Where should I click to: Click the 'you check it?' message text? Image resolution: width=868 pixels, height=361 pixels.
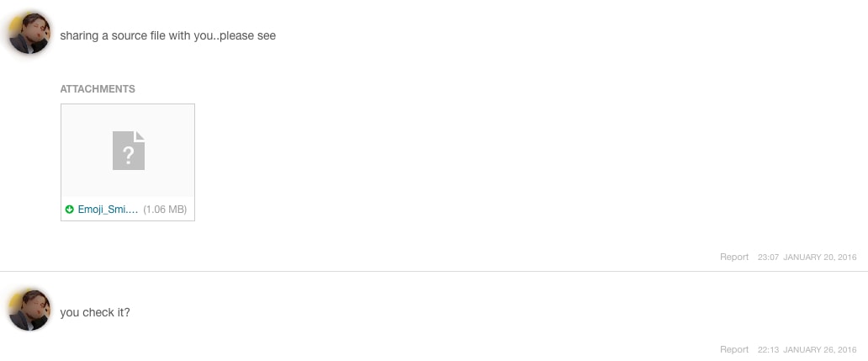click(95, 313)
